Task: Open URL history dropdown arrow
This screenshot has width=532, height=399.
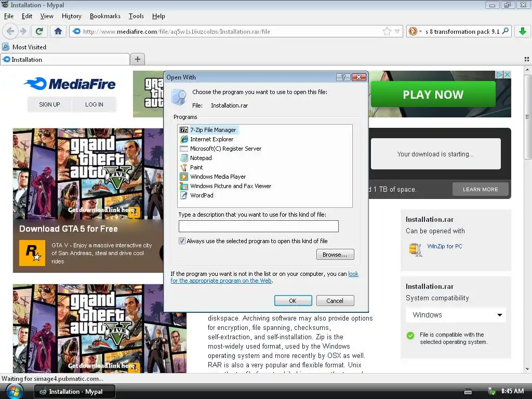Action: (397, 32)
